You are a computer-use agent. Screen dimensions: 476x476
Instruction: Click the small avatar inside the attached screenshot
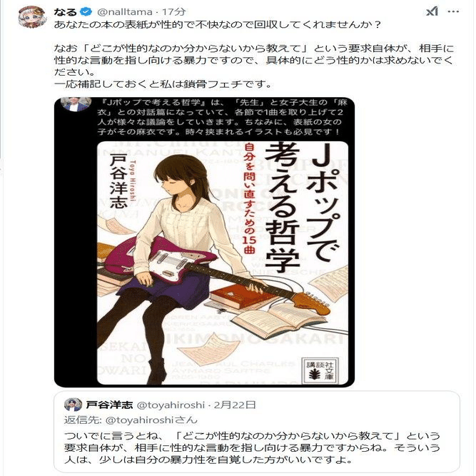coord(76,103)
